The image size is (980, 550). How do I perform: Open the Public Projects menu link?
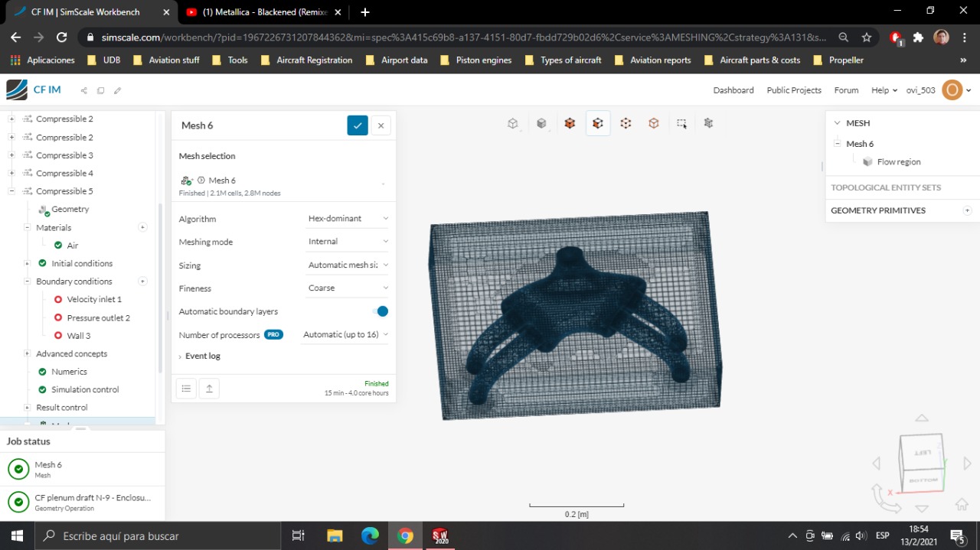793,90
